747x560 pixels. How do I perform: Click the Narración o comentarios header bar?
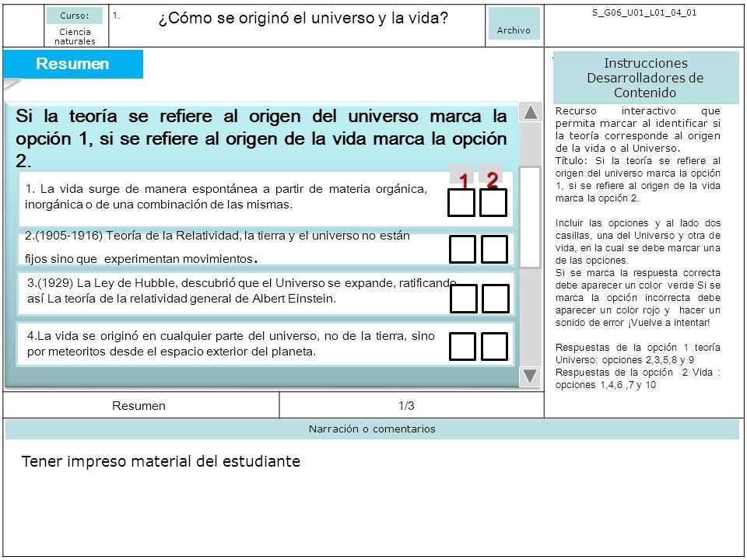[x=372, y=429]
